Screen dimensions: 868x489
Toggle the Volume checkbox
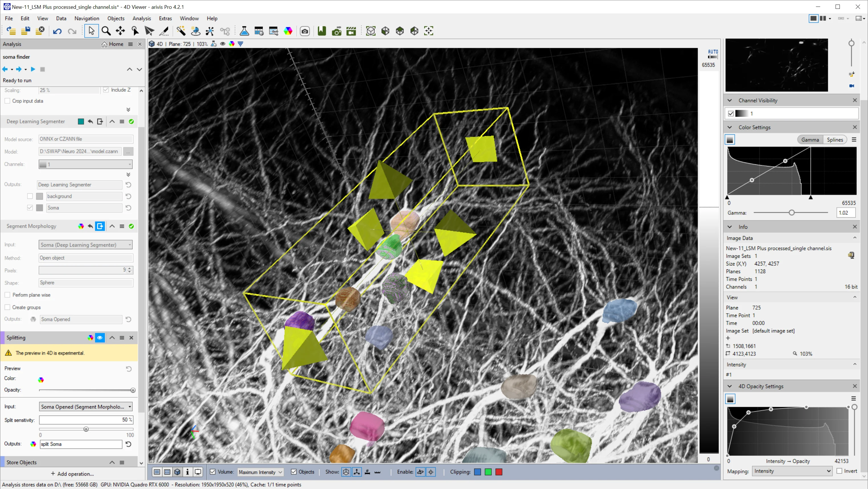[x=213, y=472]
